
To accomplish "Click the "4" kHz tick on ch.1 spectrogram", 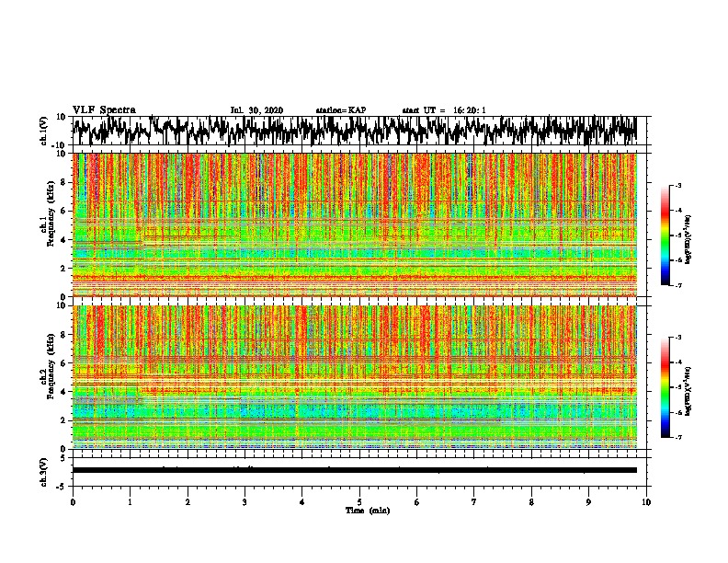I will coord(63,240).
